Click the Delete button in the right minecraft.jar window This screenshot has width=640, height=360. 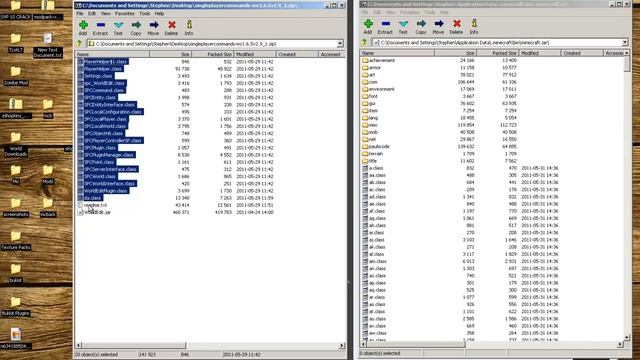click(456, 27)
